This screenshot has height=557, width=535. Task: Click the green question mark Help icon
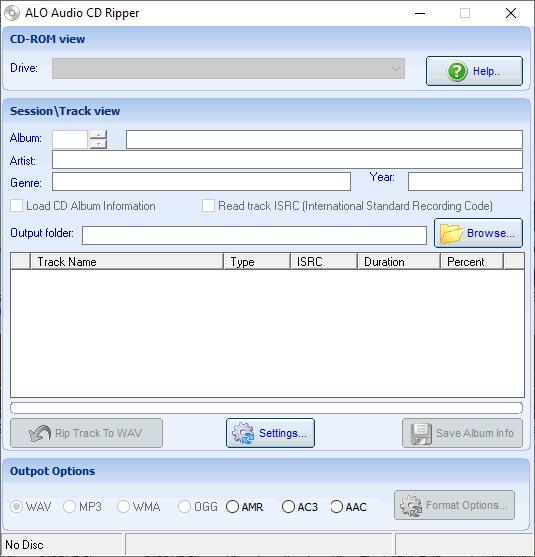click(457, 71)
